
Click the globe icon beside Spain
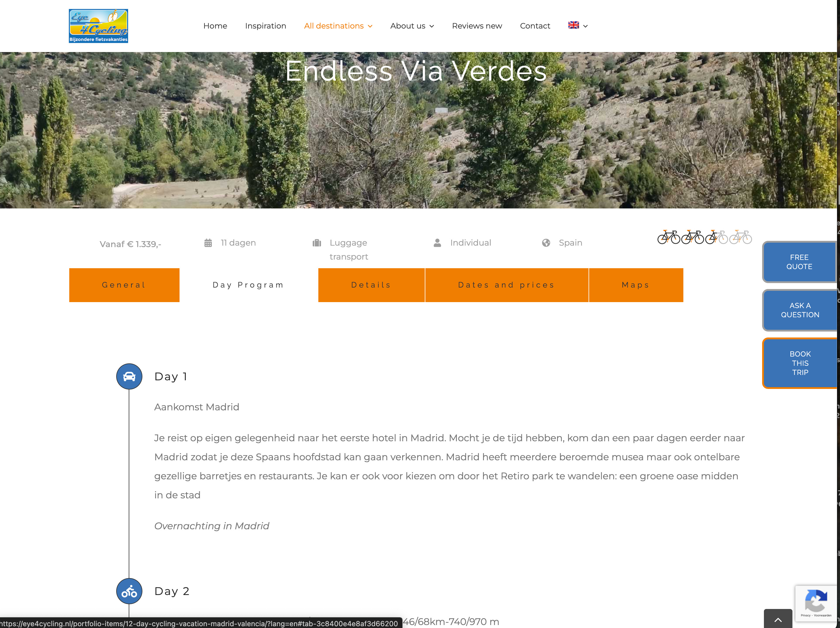(x=546, y=243)
